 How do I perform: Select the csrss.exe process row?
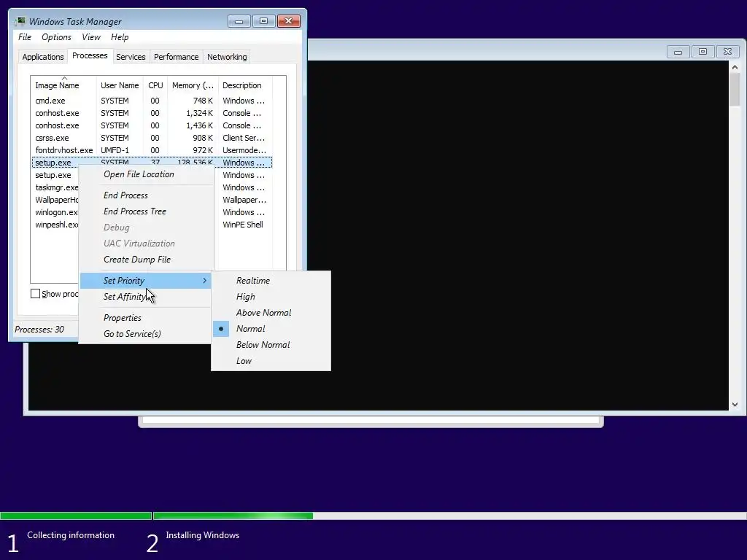[152, 138]
